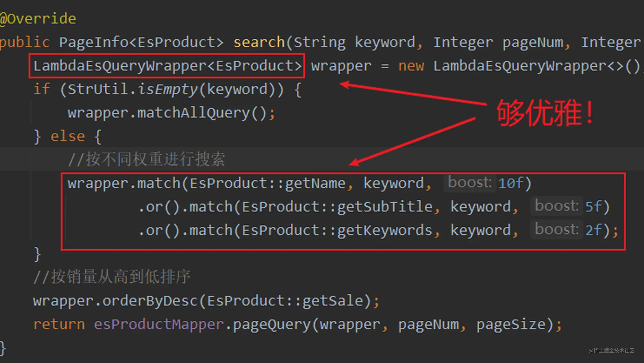Screen dimensions: 644x363
Task: Click the search method name
Action: 259,43
